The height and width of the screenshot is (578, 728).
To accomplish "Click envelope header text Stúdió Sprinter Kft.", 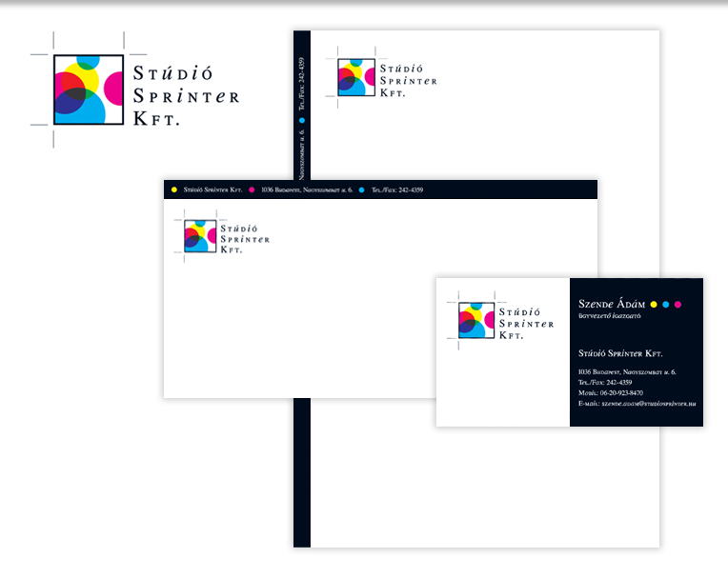I will pyautogui.click(x=212, y=189).
